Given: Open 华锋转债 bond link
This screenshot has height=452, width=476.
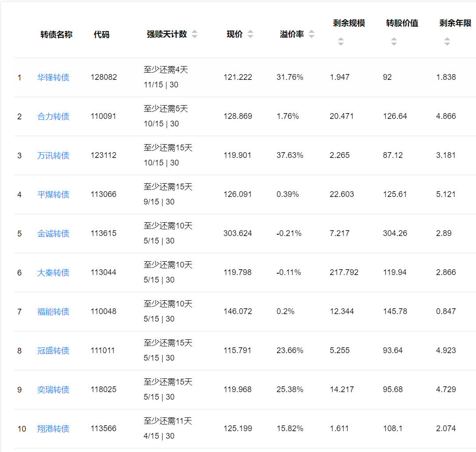Looking at the screenshot, I should tap(53, 78).
